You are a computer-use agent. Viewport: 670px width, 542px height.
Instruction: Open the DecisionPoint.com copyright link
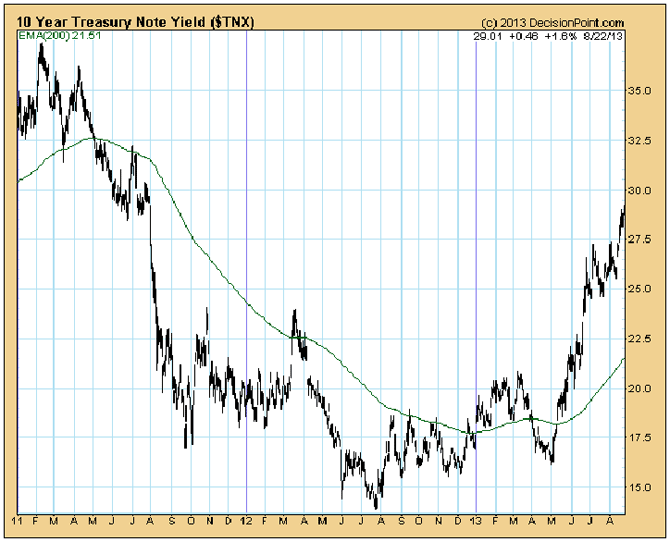pos(553,23)
